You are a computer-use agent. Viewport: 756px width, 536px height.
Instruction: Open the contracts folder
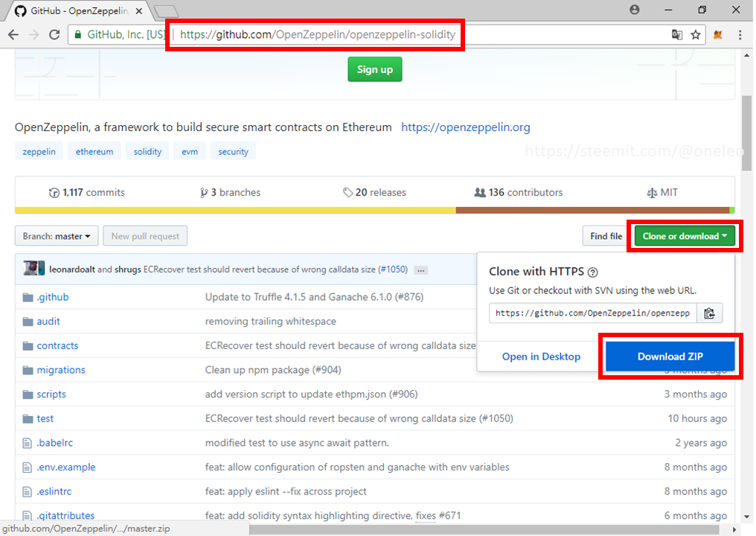[57, 345]
